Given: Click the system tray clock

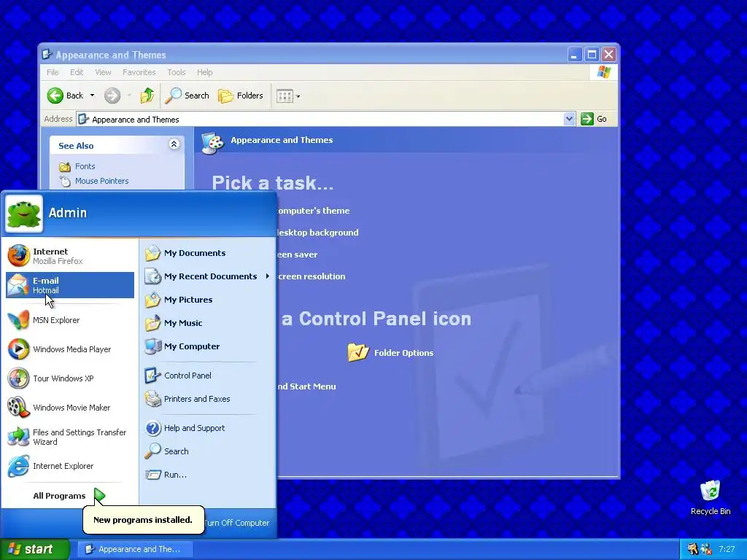Looking at the screenshot, I should (x=727, y=549).
